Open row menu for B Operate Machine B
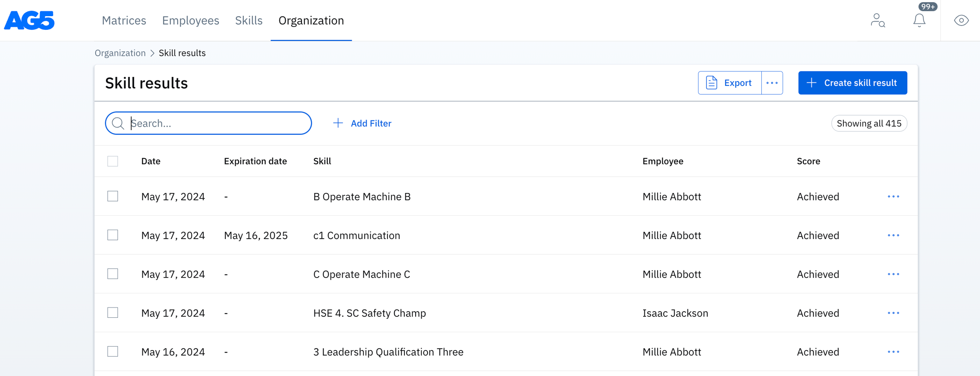Image resolution: width=980 pixels, height=376 pixels. (x=893, y=197)
